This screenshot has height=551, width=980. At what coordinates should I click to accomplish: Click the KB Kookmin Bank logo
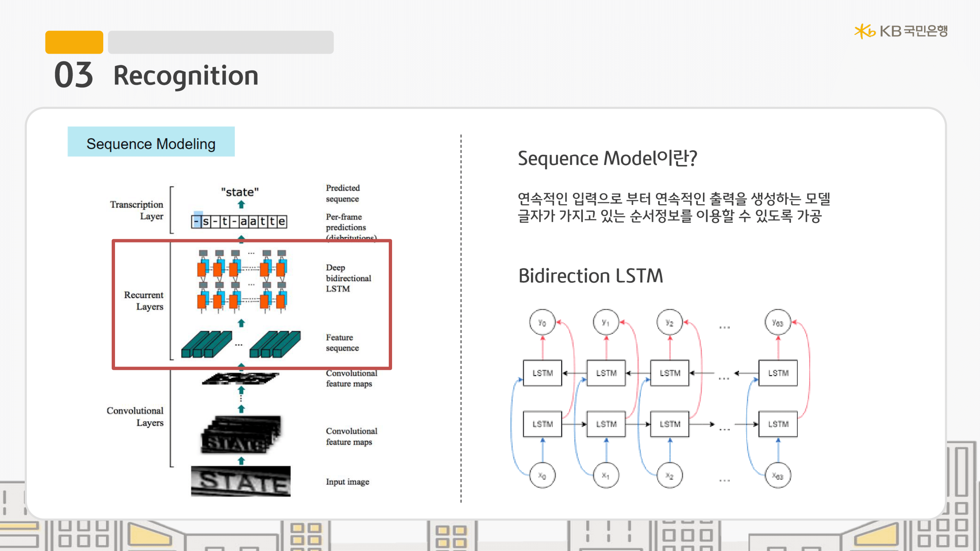901,31
